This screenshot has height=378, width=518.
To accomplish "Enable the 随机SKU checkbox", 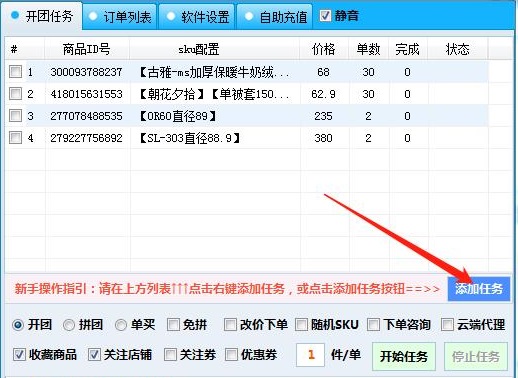I will [x=302, y=324].
